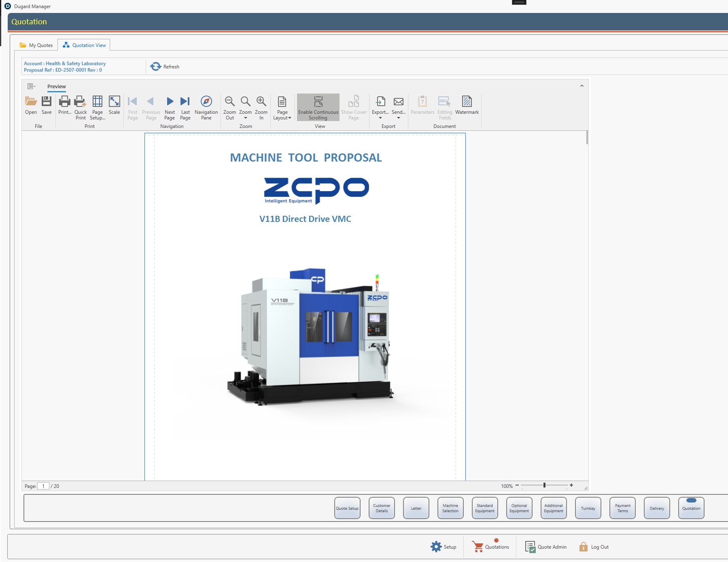Open Customer Details step
This screenshot has width=728, height=562.
click(382, 508)
